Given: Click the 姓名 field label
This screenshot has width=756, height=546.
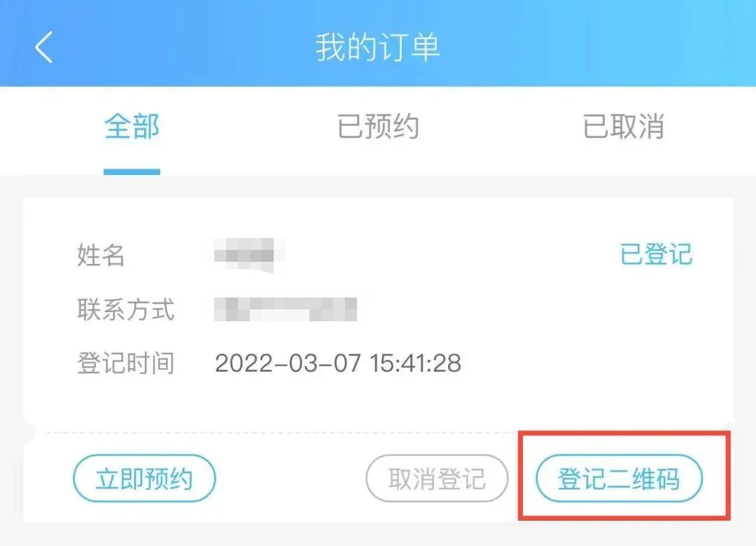Looking at the screenshot, I should [101, 255].
